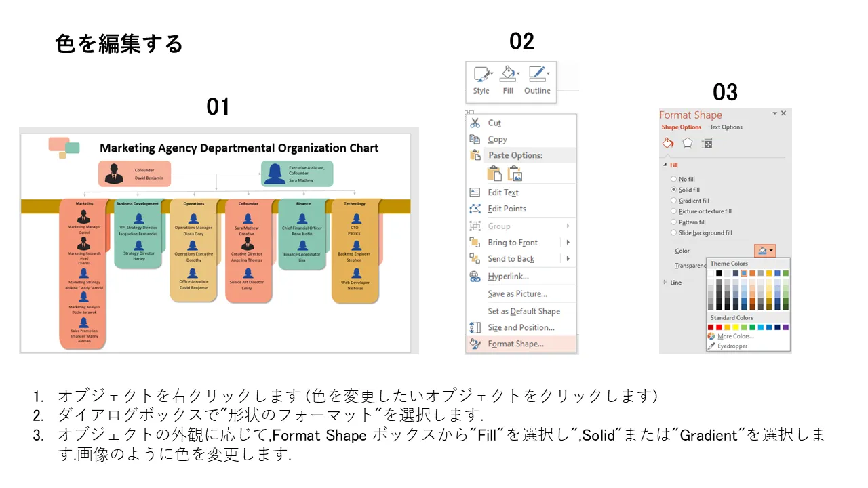Image resolution: width=868 pixels, height=488 pixels.
Task: Pick the Eyedropper tool
Action: [x=731, y=346]
